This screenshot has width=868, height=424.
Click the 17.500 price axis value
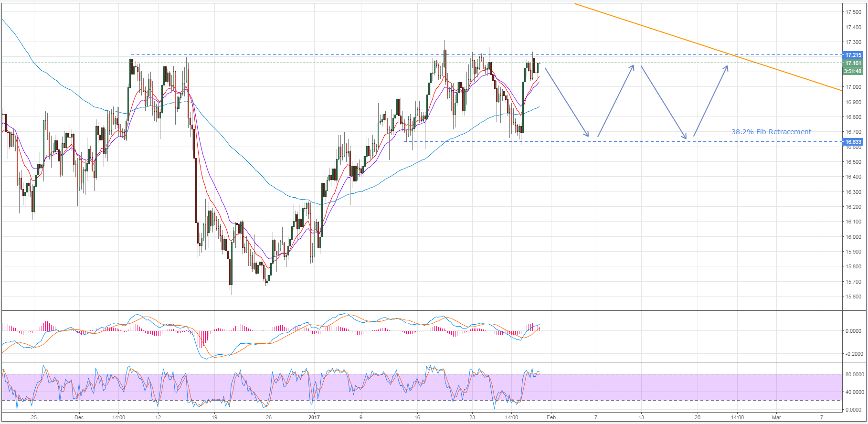click(x=853, y=12)
